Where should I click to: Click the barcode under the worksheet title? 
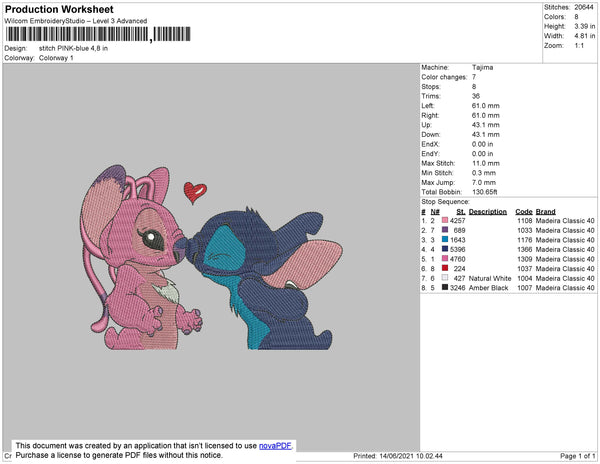[x=98, y=34]
